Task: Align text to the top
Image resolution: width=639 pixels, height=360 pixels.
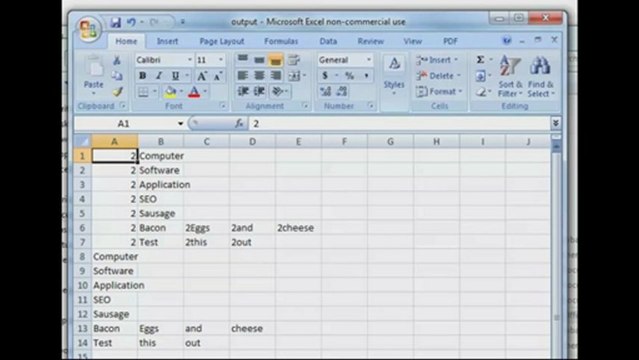Action: tap(242, 60)
